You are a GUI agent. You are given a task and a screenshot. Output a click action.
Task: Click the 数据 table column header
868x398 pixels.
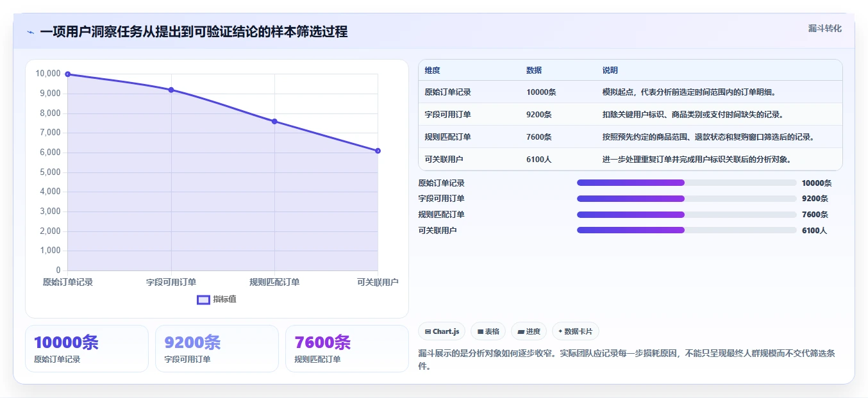[x=534, y=70]
